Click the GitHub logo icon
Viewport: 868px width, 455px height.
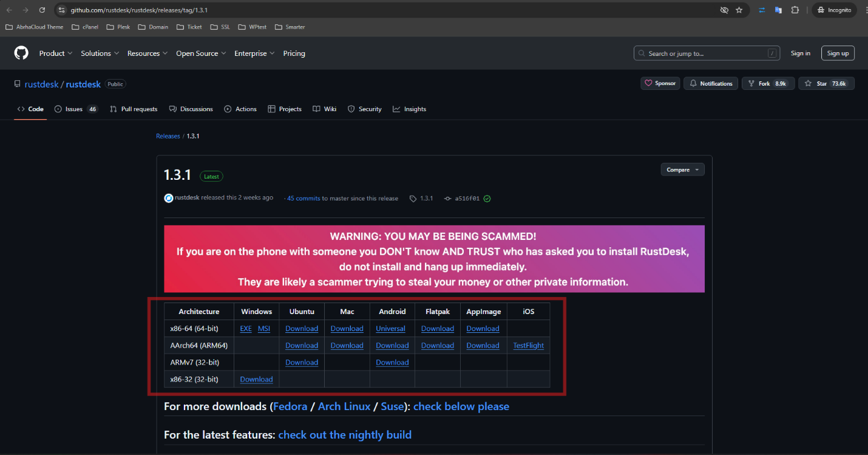(21, 53)
